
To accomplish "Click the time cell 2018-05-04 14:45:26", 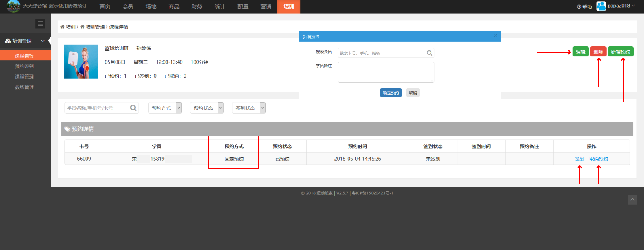I will (357, 159).
